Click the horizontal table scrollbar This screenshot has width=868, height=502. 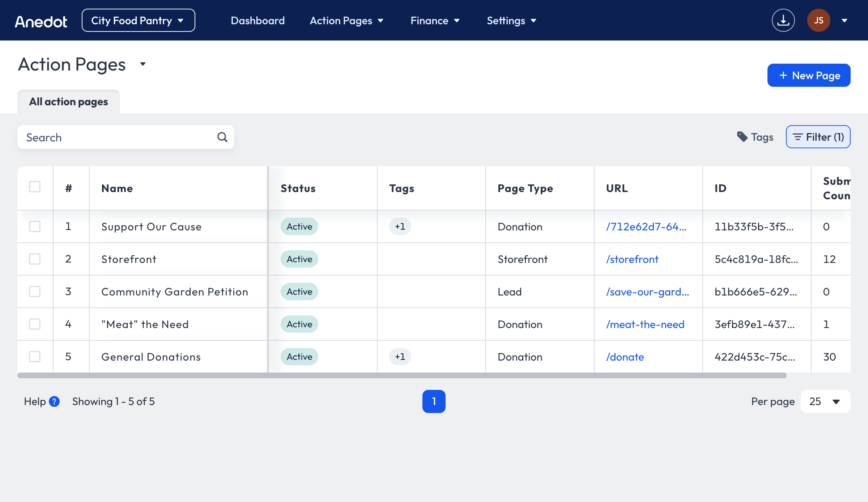click(x=401, y=375)
